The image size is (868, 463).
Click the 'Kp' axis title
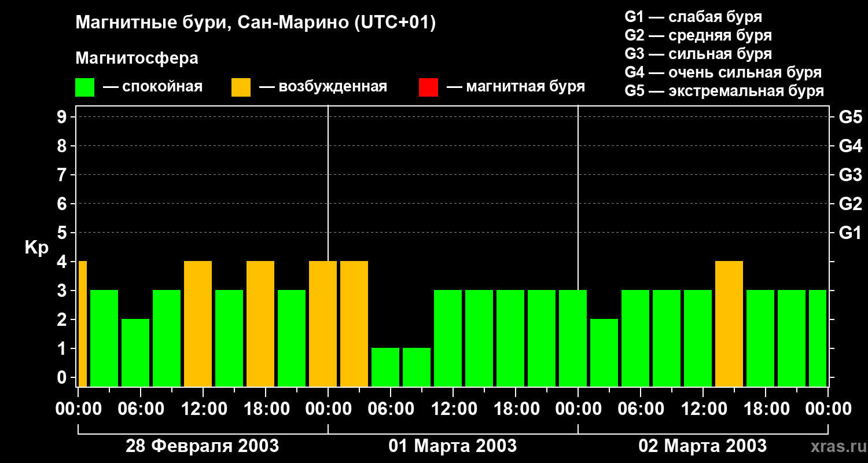(37, 248)
